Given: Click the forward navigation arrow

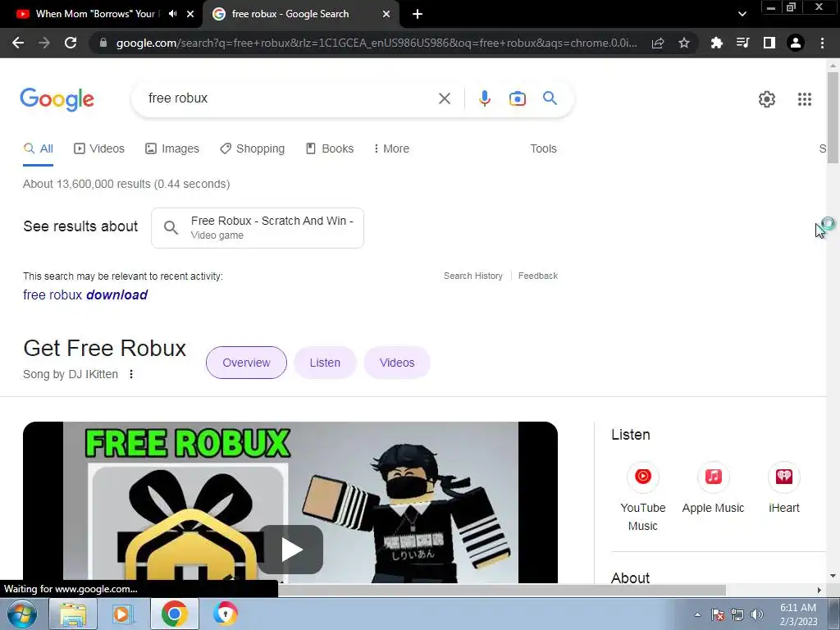Looking at the screenshot, I should point(44,43).
